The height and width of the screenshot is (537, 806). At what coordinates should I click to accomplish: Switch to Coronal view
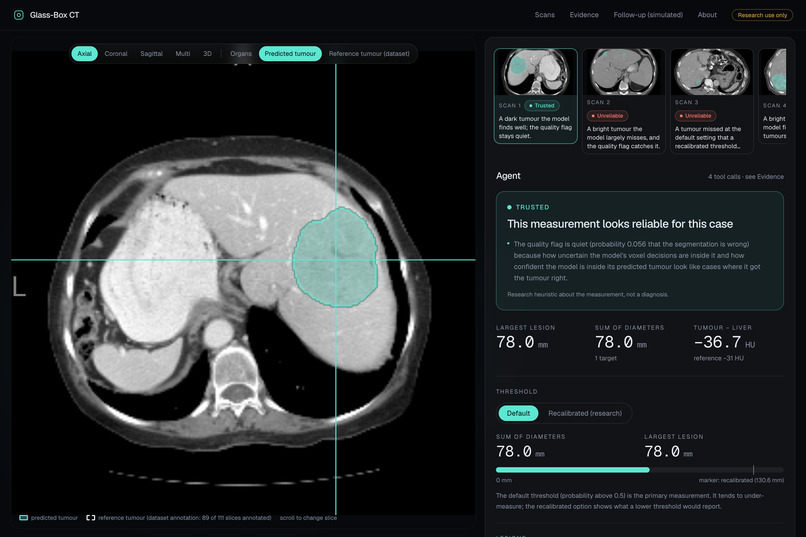pyautogui.click(x=116, y=53)
